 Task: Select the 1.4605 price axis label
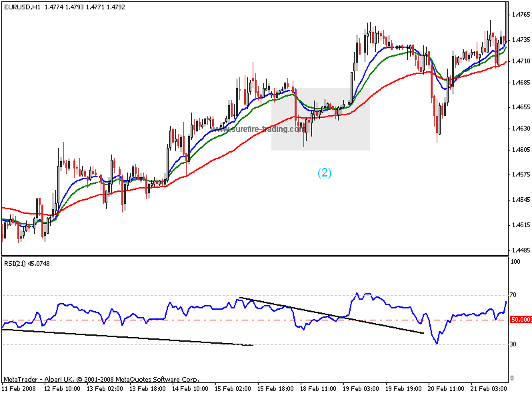[x=521, y=149]
